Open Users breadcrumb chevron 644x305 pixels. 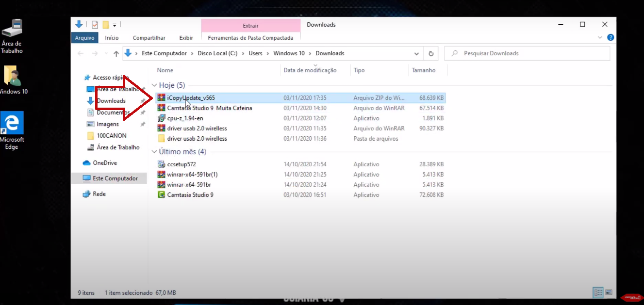tap(268, 53)
